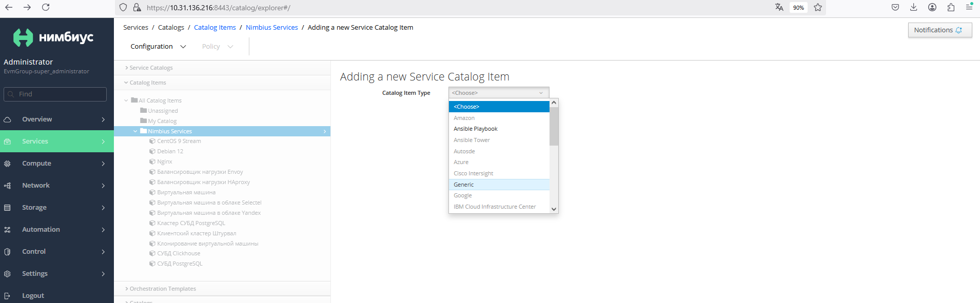Screen dimensions: 980x303
Task: Select Клонирование виртуальной машины item
Action: (208, 244)
